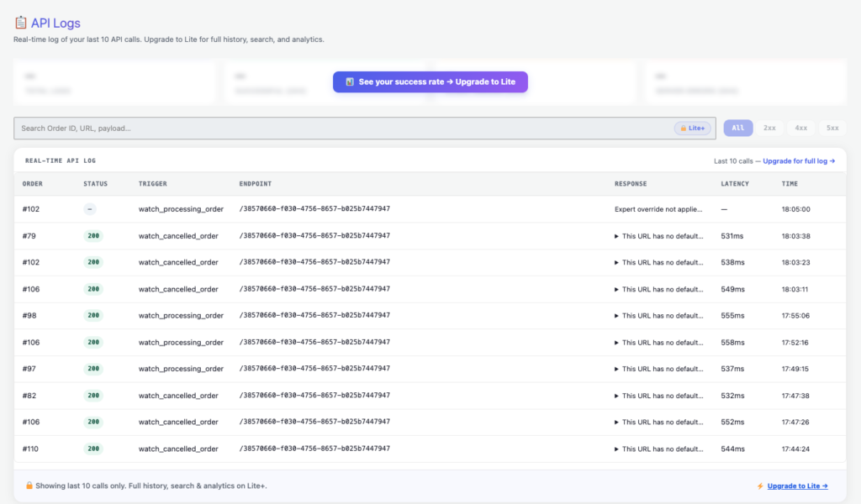Click the 200 badge in the 17:47:26 row
The width and height of the screenshot is (861, 504).
pyautogui.click(x=93, y=422)
